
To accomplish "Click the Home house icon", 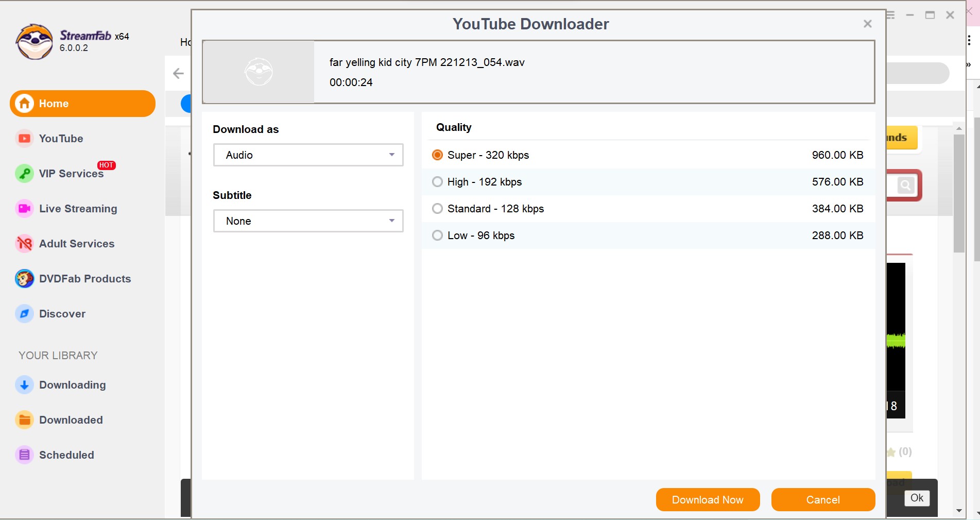I will [24, 104].
